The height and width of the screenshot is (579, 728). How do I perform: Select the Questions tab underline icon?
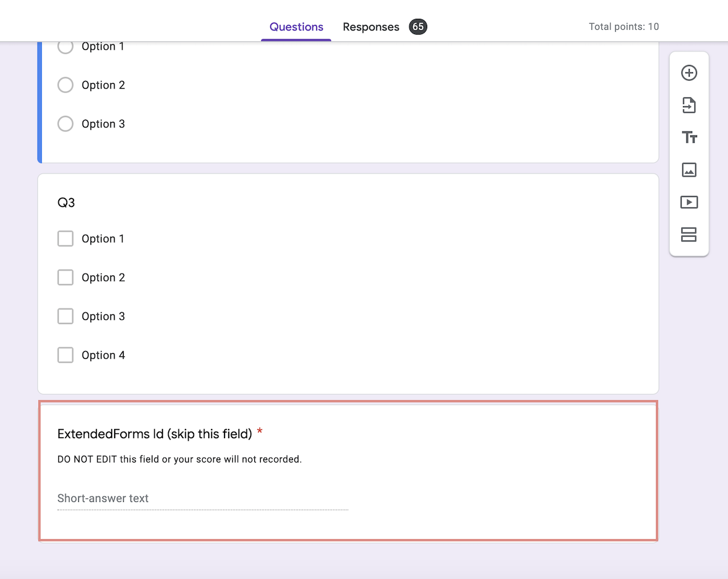click(295, 39)
